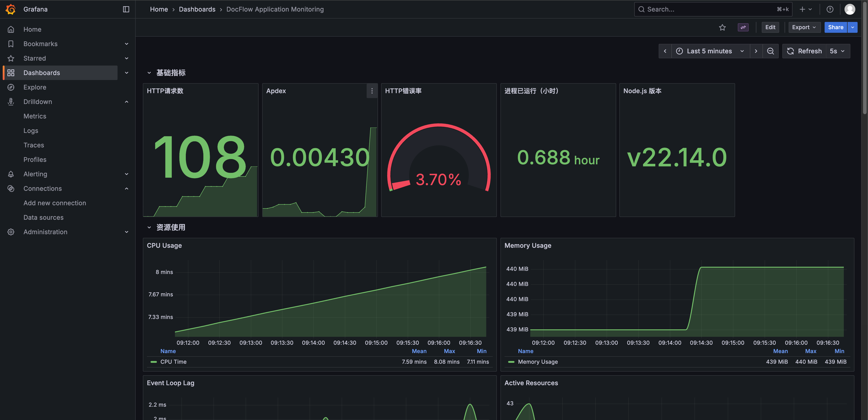Open the user profile avatar
Image resolution: width=868 pixels, height=420 pixels.
coord(849,9)
